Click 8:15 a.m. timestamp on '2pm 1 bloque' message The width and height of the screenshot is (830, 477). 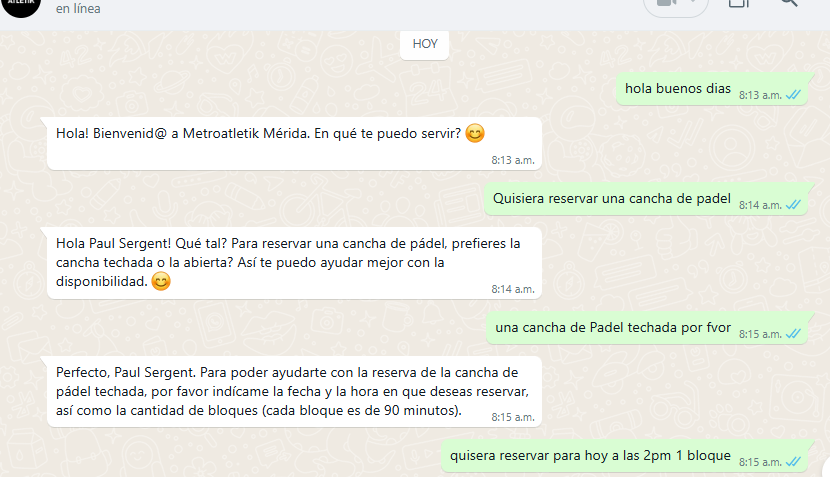(760, 463)
